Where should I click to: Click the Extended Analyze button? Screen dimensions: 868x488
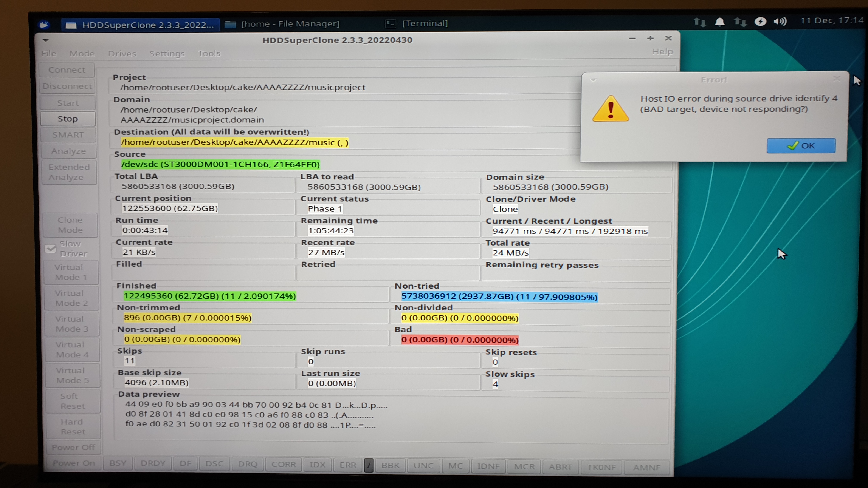point(69,172)
